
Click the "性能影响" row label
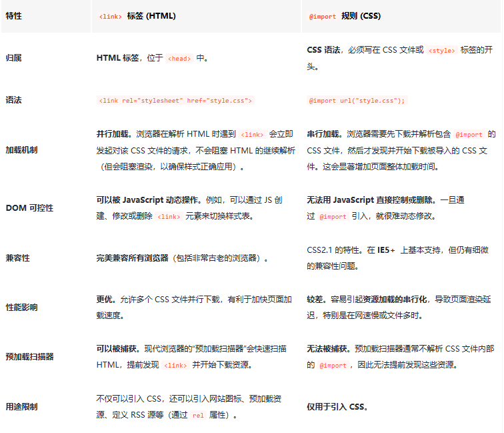21,308
